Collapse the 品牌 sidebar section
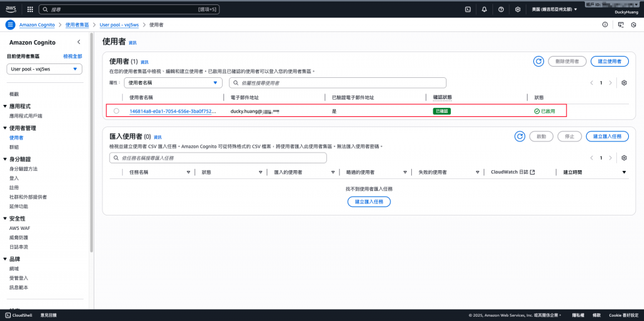 tap(5, 259)
